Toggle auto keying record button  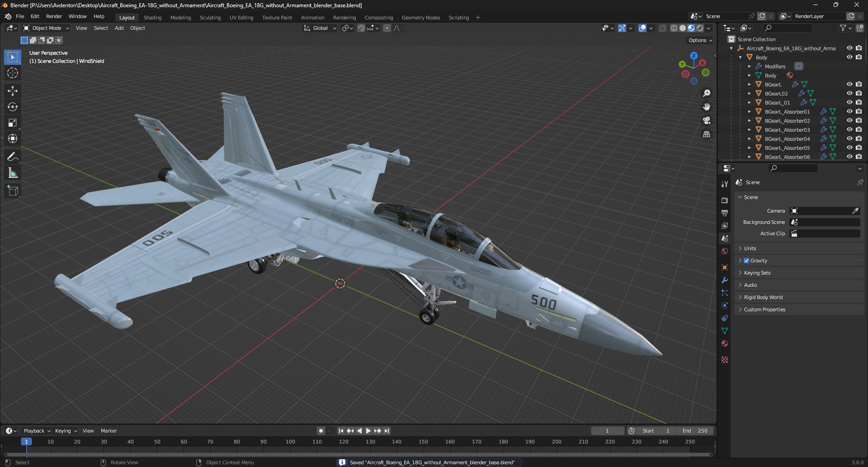tap(321, 431)
